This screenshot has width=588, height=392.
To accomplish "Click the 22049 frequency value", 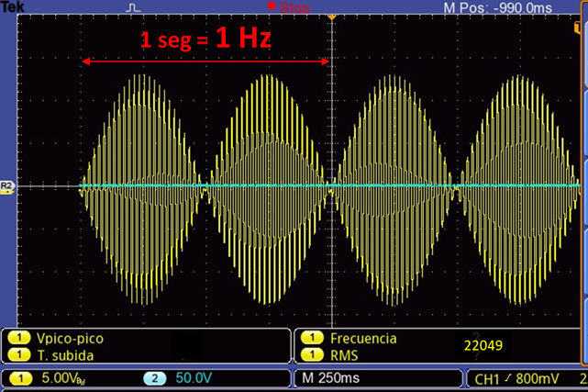I will [483, 345].
